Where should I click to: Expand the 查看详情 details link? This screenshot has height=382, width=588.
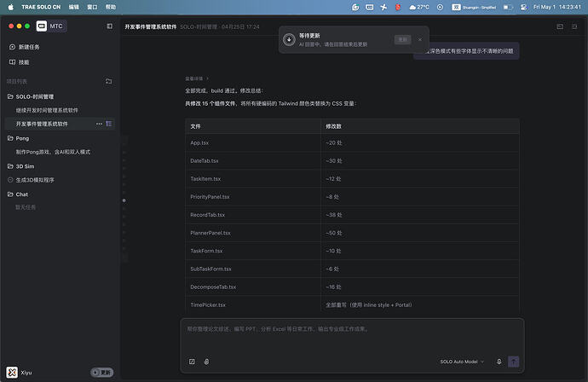[197, 78]
